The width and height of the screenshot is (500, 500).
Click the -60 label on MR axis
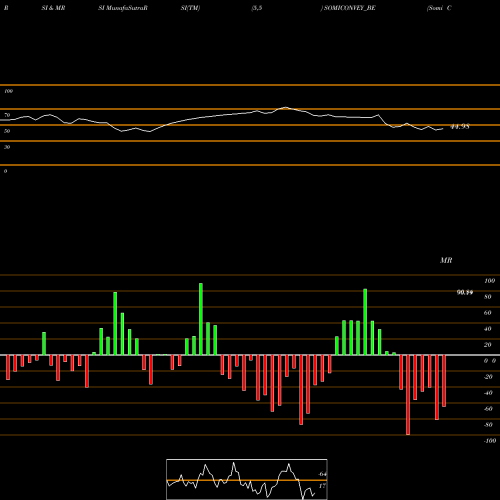pos(488,409)
